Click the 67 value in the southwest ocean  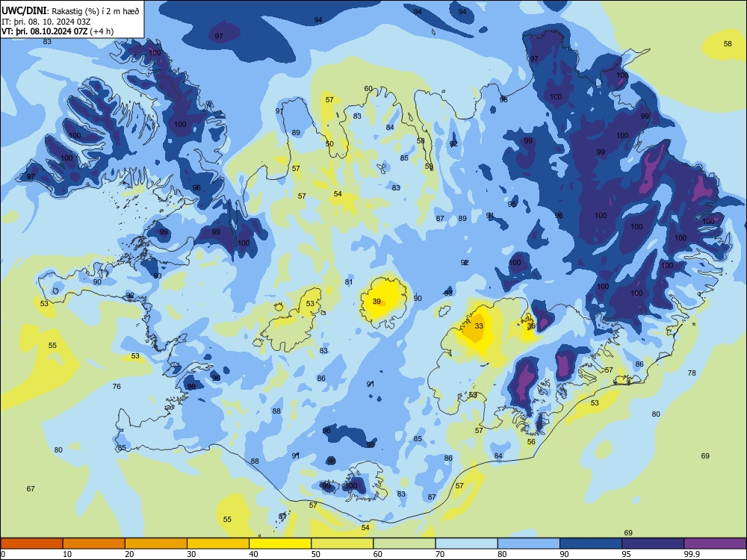pyautogui.click(x=31, y=488)
